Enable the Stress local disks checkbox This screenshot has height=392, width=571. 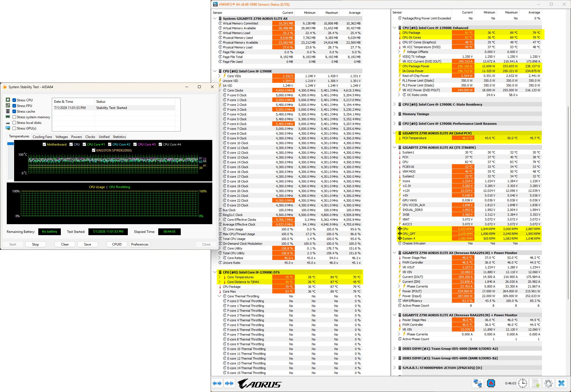14,123
